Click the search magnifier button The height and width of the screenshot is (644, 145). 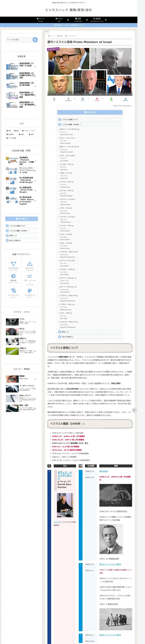35,39
